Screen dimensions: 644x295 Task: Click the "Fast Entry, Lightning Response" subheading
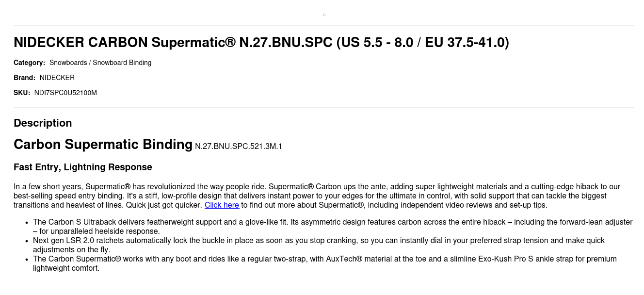tap(83, 167)
